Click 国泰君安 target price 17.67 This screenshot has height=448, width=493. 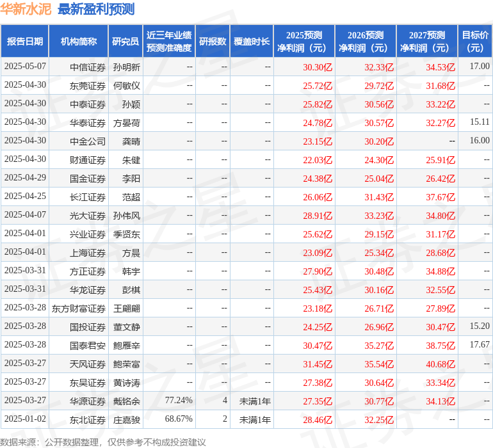480,345
